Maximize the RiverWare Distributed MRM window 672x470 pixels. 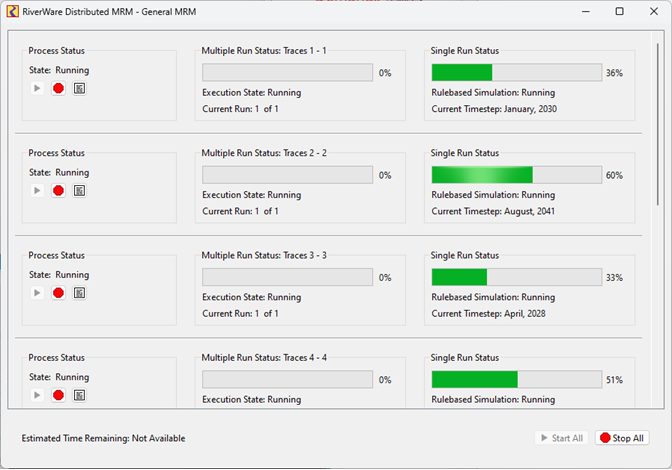(619, 11)
